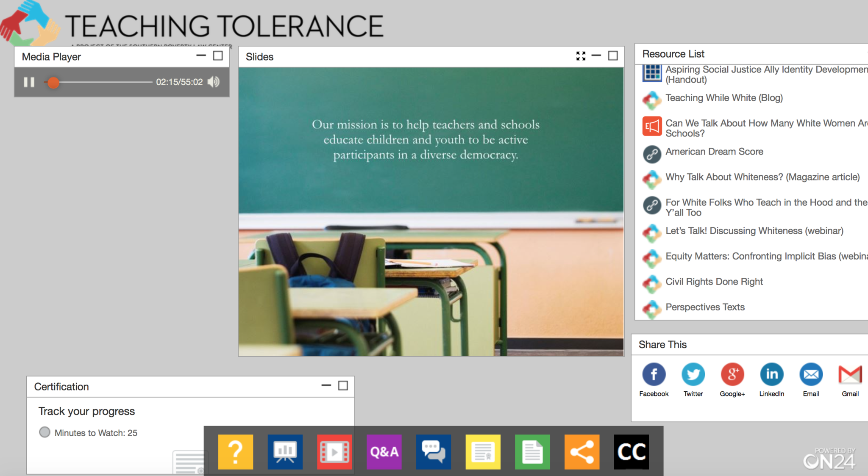Image resolution: width=868 pixels, height=476 pixels.
Task: Open the yellow Help question mark icon
Action: click(x=235, y=452)
